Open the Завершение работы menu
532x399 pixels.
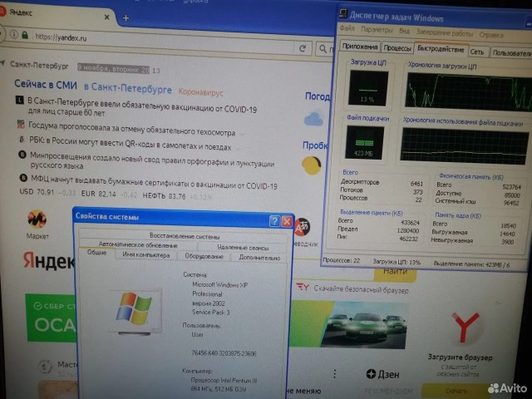(x=445, y=33)
